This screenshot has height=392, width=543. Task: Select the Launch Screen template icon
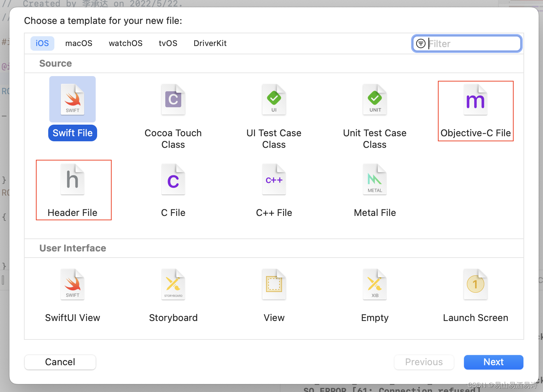pyautogui.click(x=476, y=284)
